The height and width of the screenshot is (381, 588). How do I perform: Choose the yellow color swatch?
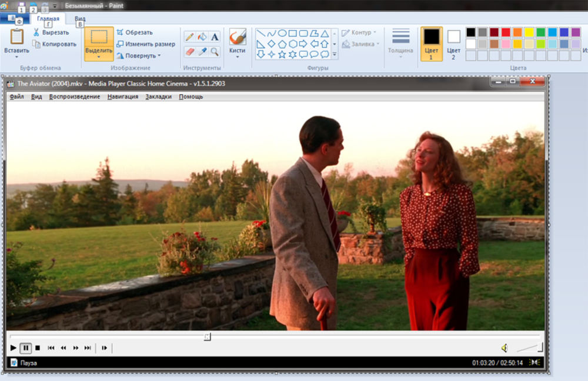point(529,32)
